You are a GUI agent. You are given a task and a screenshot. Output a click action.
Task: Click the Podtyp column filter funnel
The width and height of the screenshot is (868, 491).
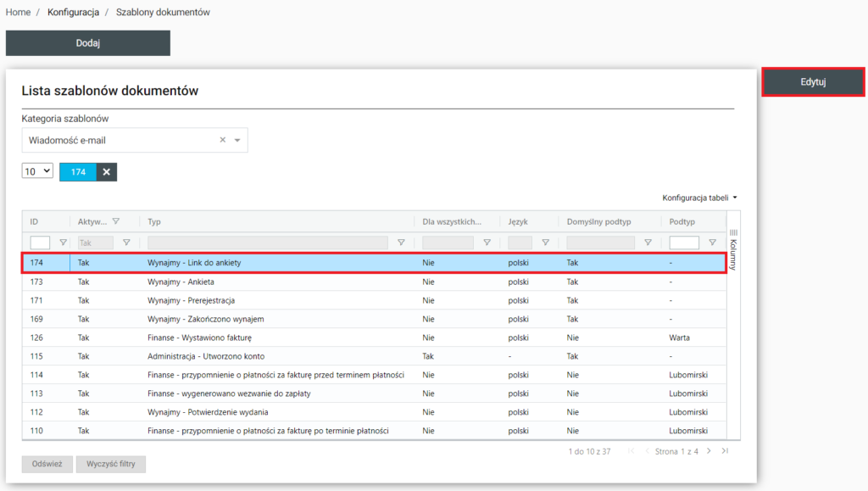coord(712,243)
